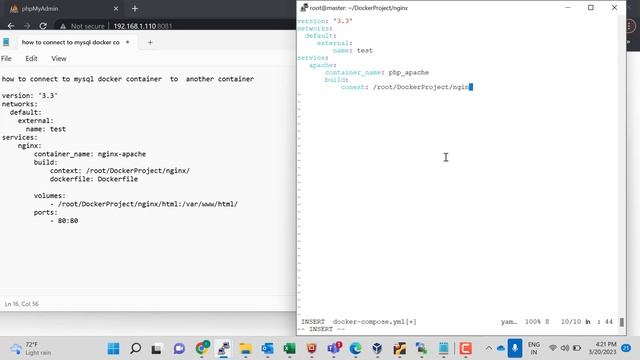Click the 192.168.1.110 address bar

point(142,26)
